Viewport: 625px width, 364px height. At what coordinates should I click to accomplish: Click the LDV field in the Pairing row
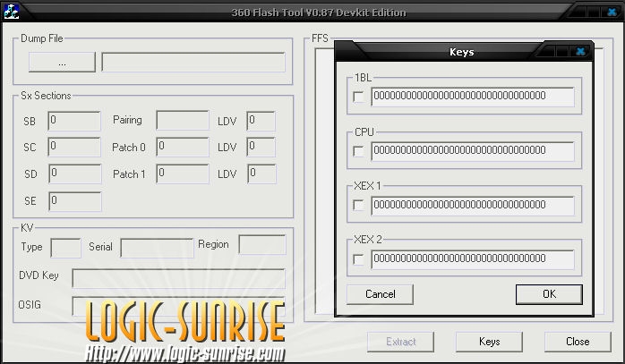click(261, 121)
